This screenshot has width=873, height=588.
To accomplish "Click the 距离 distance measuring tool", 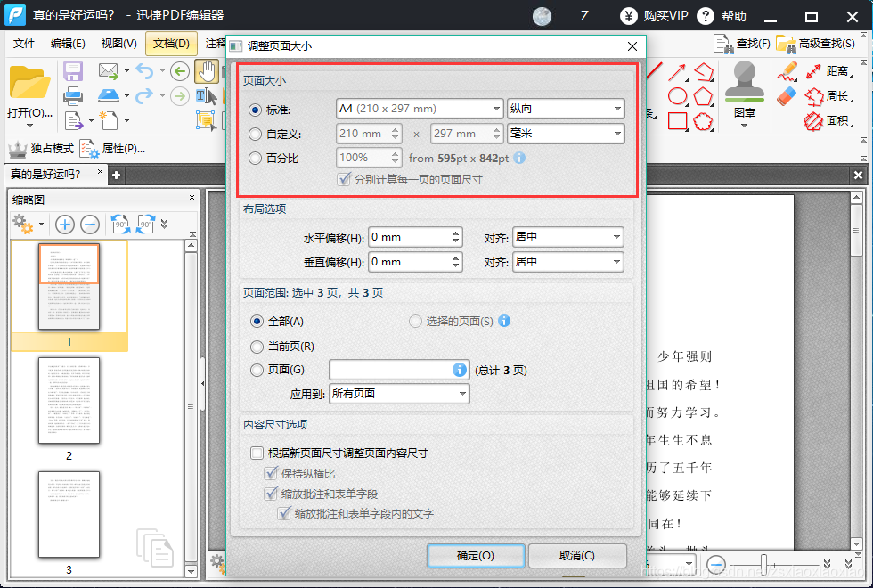I will pos(828,71).
